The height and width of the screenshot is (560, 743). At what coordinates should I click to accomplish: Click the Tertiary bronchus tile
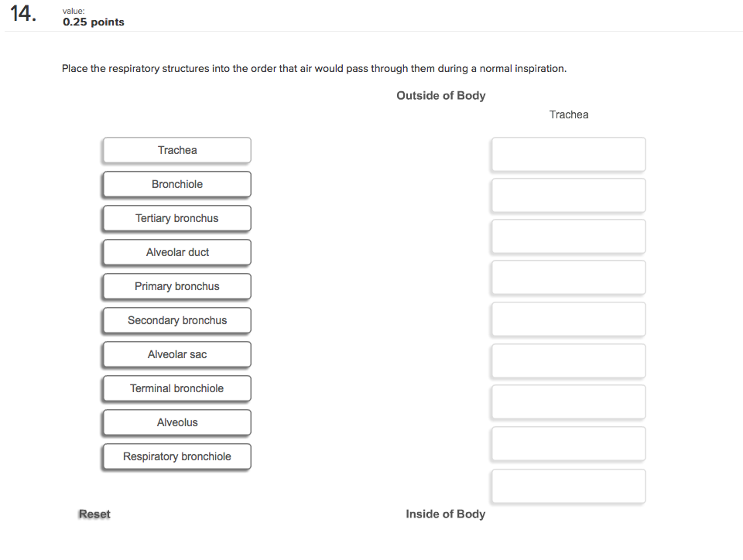click(x=176, y=218)
